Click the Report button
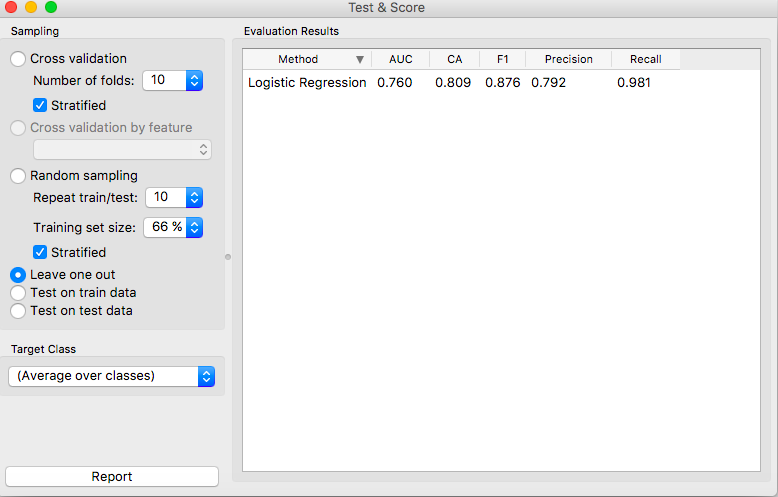This screenshot has width=778, height=497. pyautogui.click(x=112, y=477)
